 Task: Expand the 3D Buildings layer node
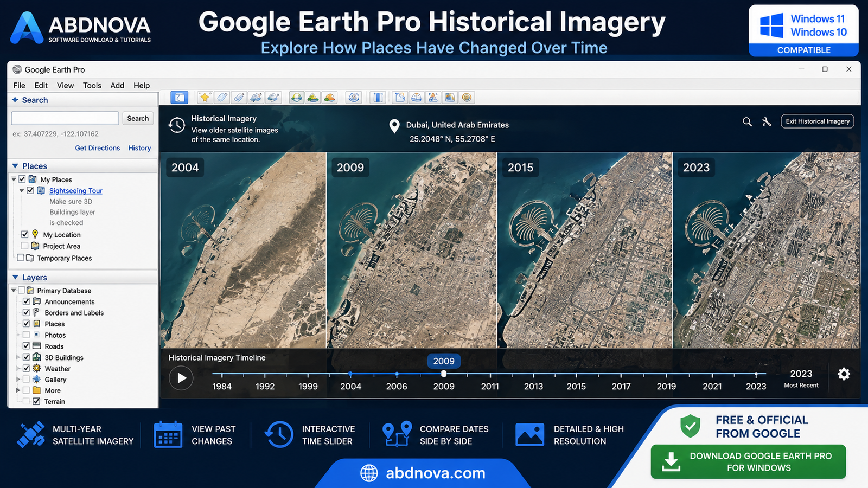tap(18, 357)
